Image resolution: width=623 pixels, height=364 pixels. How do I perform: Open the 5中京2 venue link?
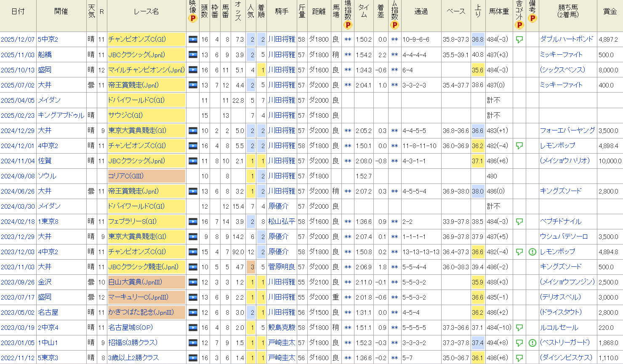click(x=48, y=40)
